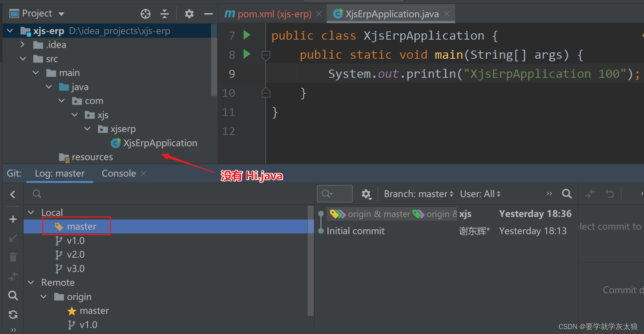Place cursor in the println statement

click(483, 74)
